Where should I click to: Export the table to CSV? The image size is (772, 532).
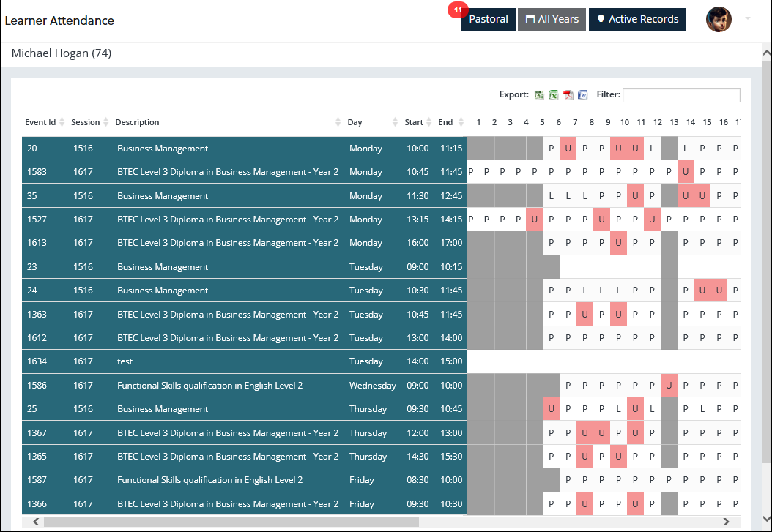pyautogui.click(x=539, y=94)
